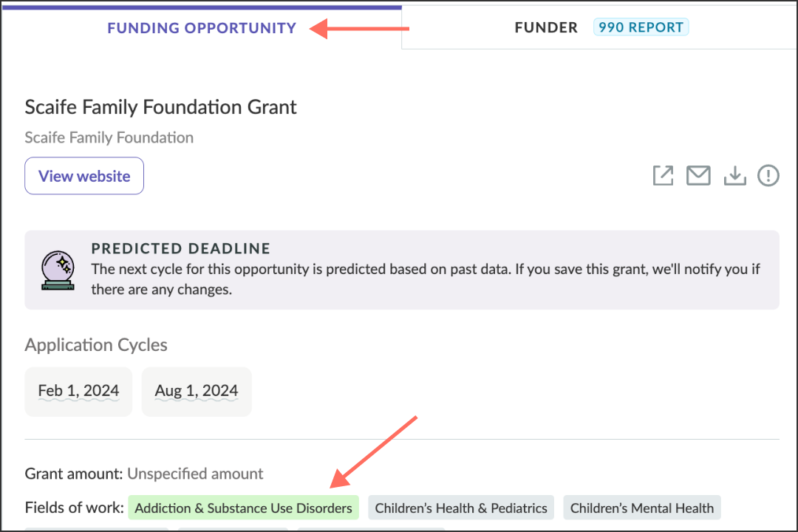This screenshot has width=798, height=532.
Task: Click the email envelope icon
Action: 698,175
